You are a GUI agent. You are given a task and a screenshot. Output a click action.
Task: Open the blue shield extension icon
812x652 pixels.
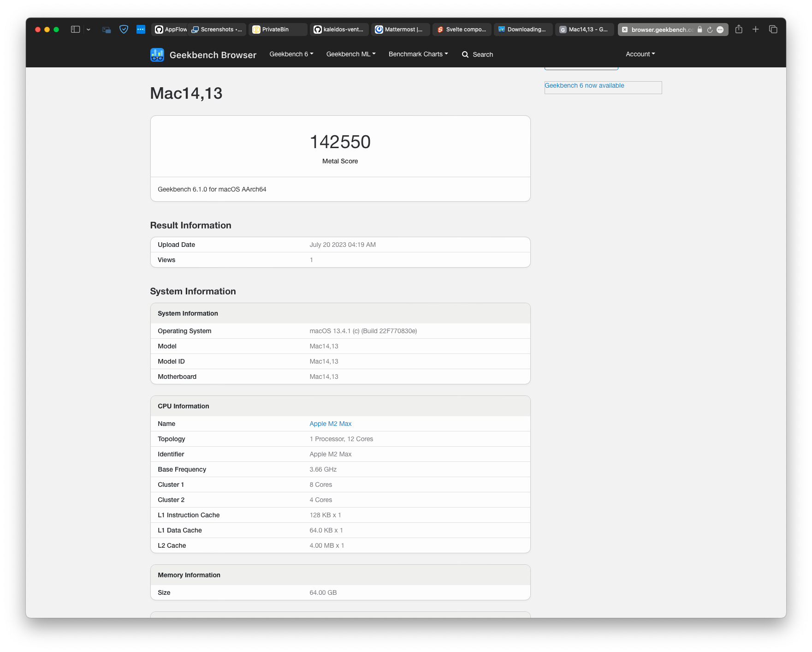pos(124,30)
